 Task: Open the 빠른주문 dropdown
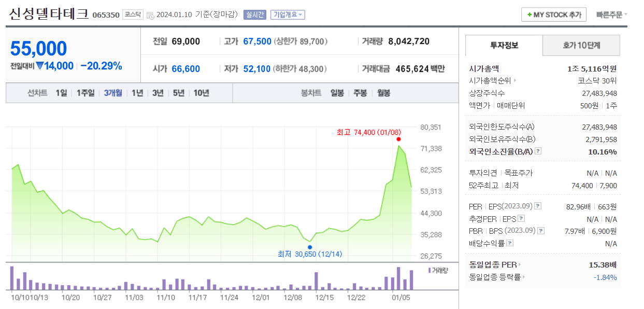(x=611, y=15)
